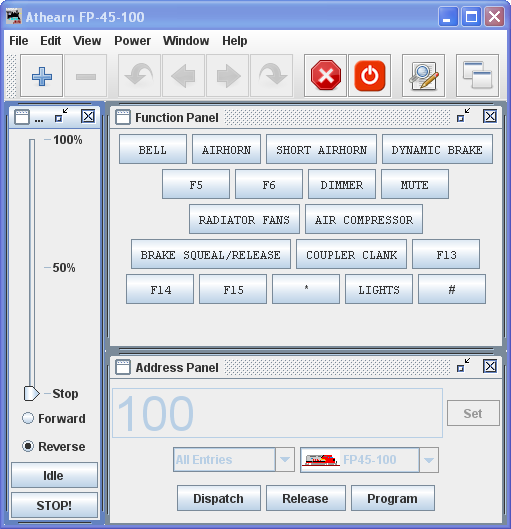This screenshot has width=511, height=529.
Task: Toggle the F13 function button
Action: (446, 254)
